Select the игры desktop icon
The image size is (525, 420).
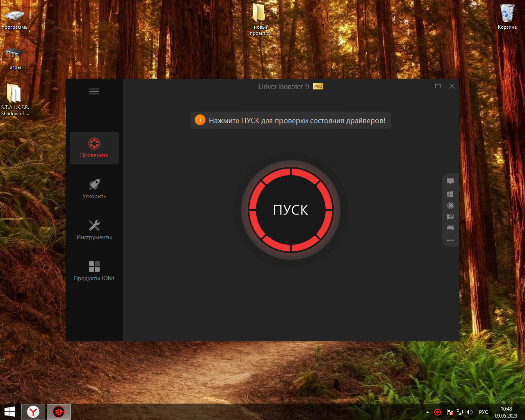coord(15,59)
